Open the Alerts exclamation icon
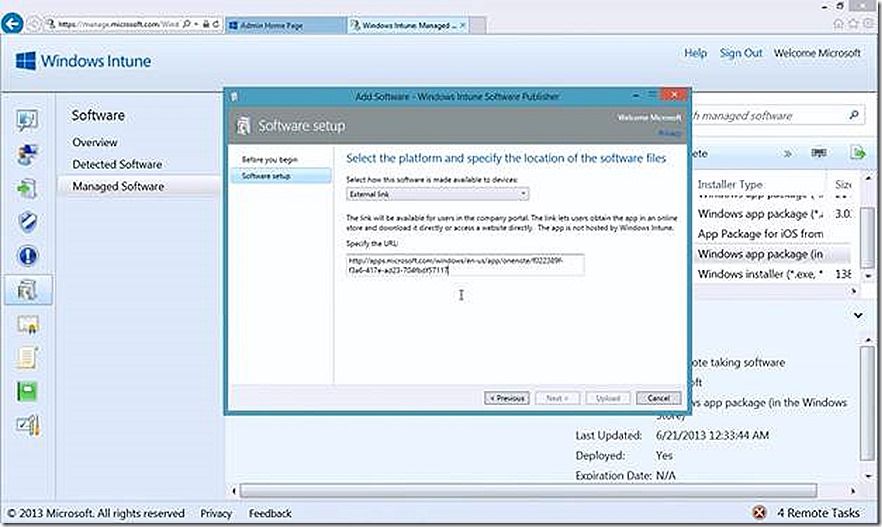882x527 pixels. 27,256
